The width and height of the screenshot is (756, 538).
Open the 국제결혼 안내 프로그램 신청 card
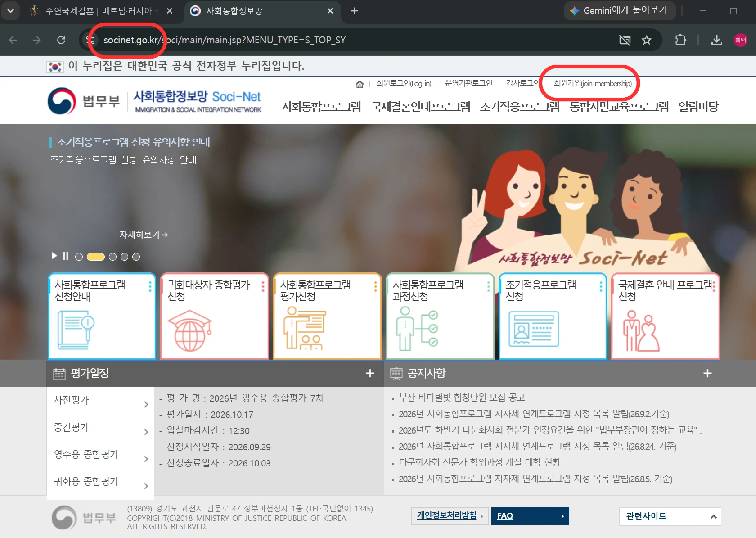(x=666, y=316)
